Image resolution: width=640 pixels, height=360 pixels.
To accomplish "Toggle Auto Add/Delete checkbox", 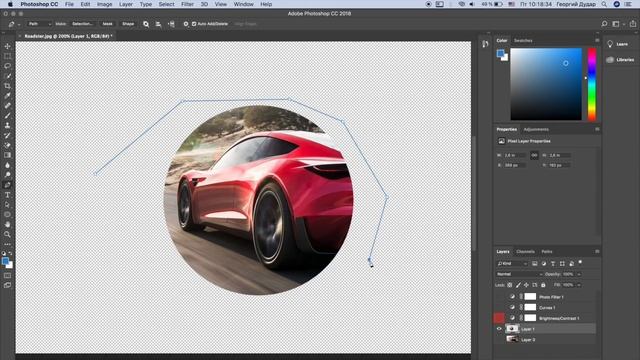I will [194, 24].
